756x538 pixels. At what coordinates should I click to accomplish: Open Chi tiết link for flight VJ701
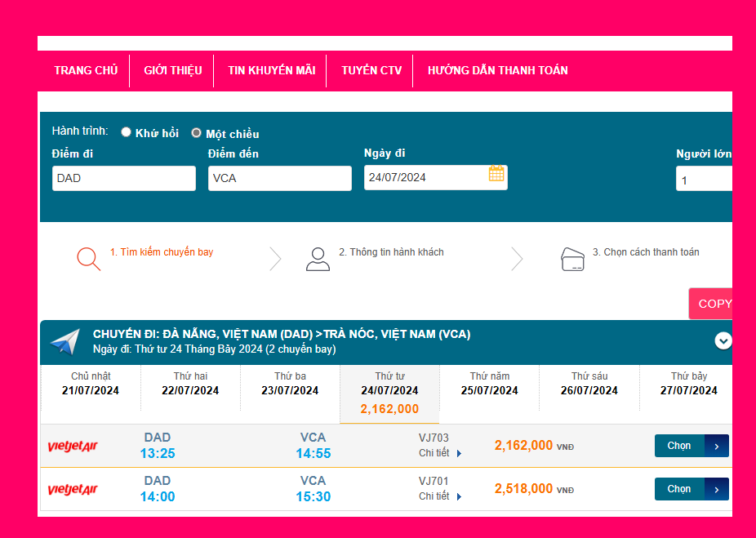434,496
